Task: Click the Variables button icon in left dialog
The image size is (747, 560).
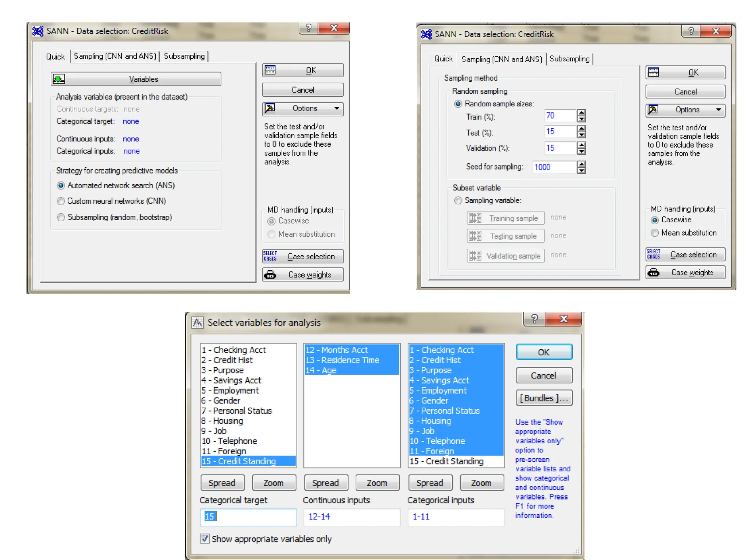Action: pyautogui.click(x=59, y=79)
